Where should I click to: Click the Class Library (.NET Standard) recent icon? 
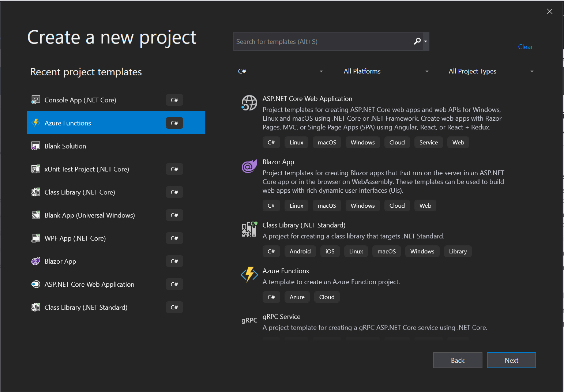click(x=36, y=307)
